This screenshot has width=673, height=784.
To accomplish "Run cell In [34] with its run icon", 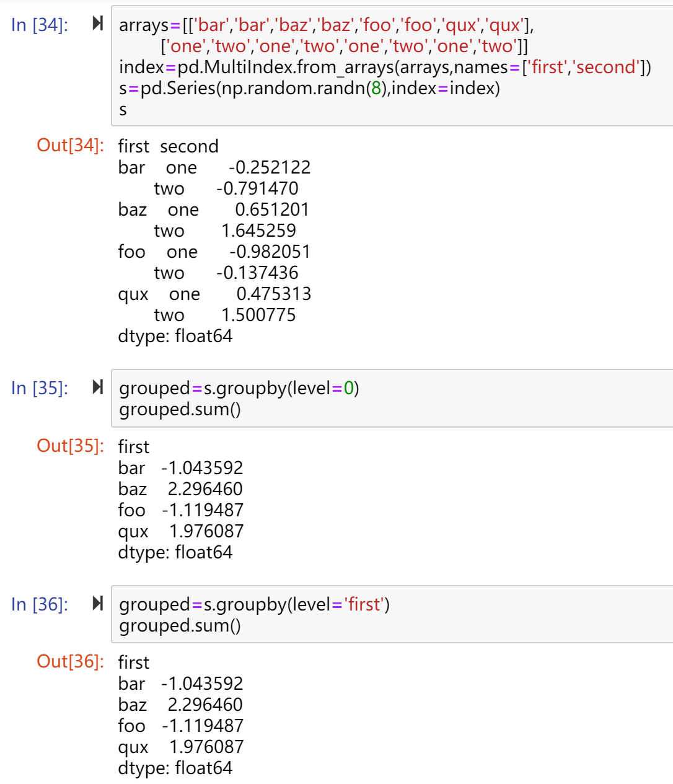I will pyautogui.click(x=97, y=24).
